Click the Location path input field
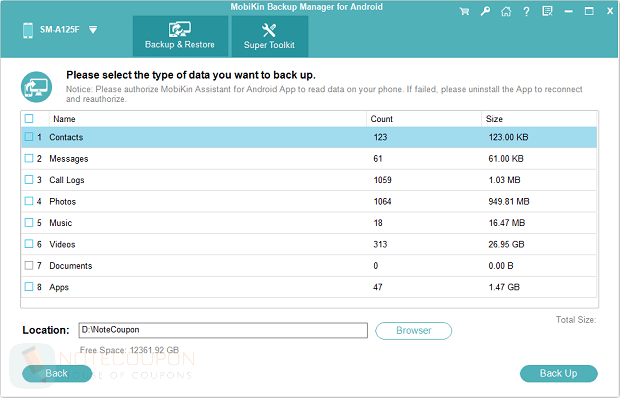Image resolution: width=620 pixels, height=398 pixels. [223, 330]
